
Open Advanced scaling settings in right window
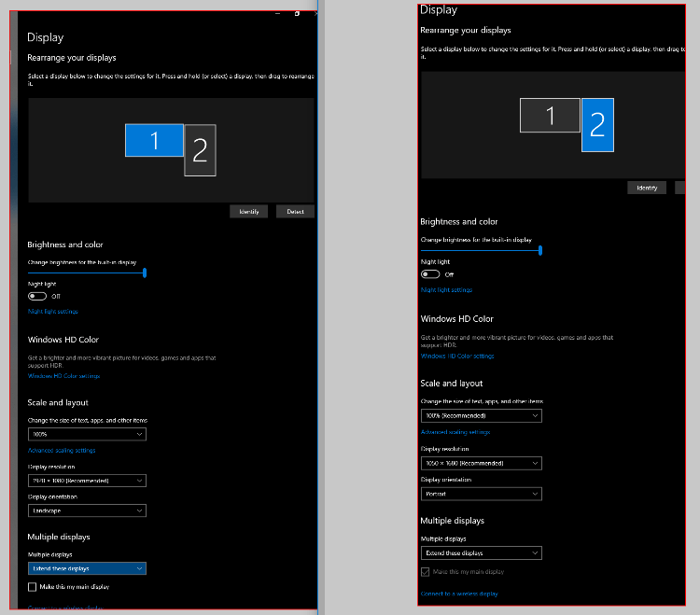[455, 432]
